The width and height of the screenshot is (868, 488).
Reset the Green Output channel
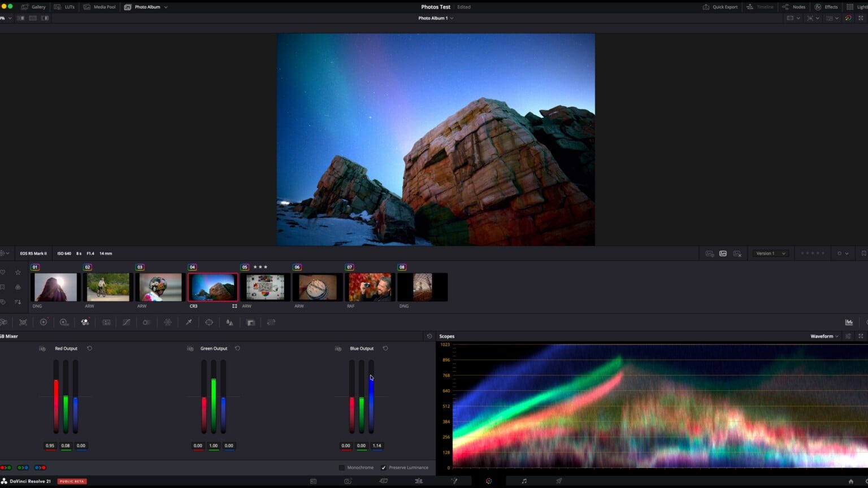click(x=237, y=348)
